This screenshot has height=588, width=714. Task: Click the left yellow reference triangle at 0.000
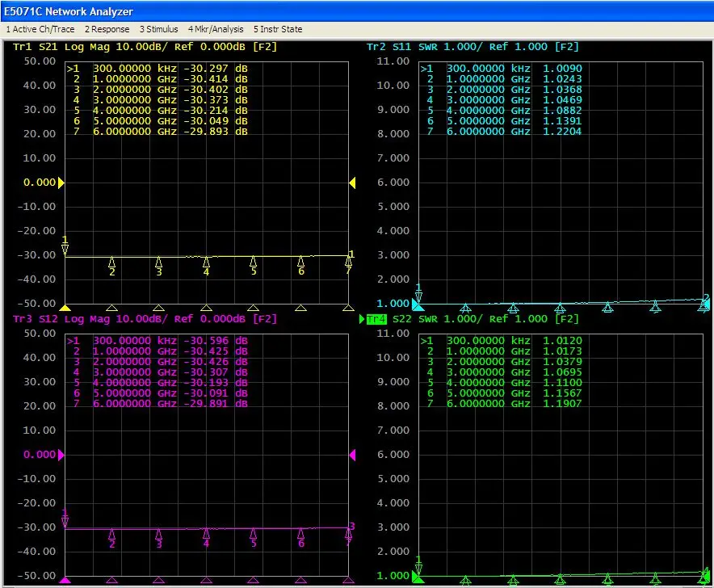tap(61, 183)
